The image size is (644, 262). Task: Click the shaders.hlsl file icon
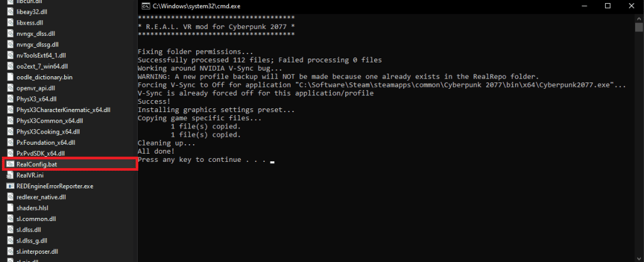coord(10,208)
